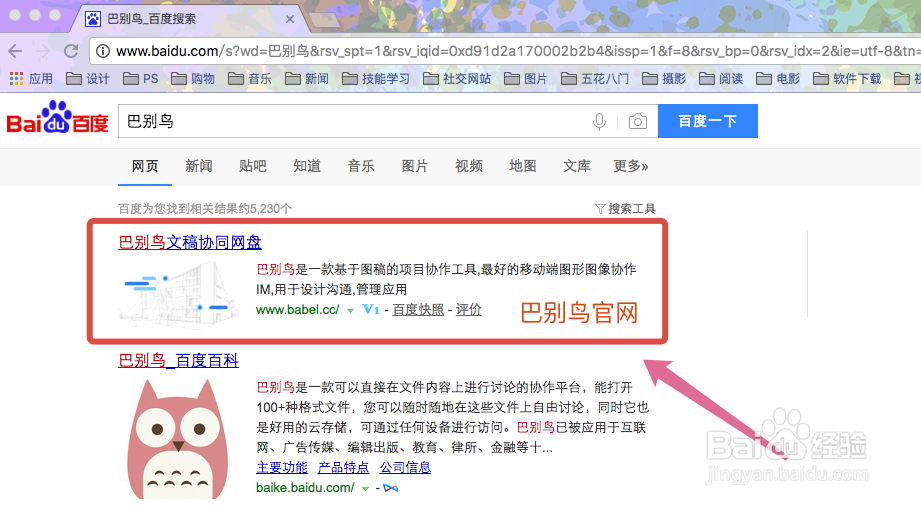
Task: Click the site info icon in address bar
Action: (x=103, y=51)
